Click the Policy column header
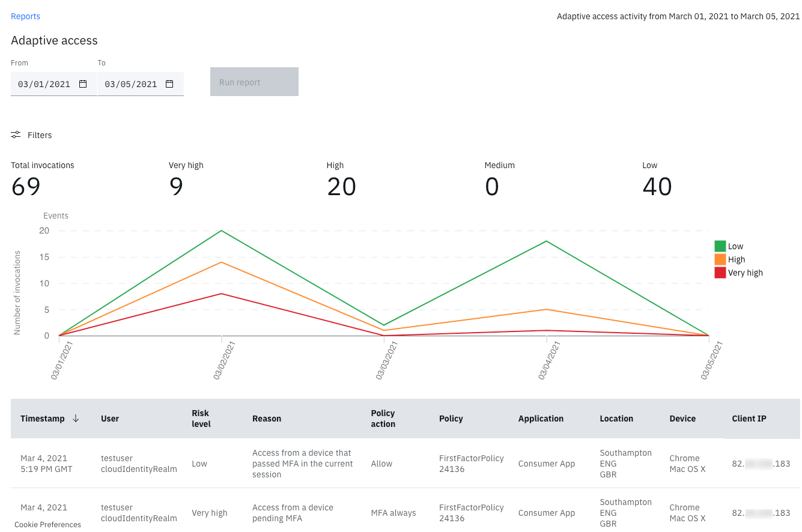 451,419
